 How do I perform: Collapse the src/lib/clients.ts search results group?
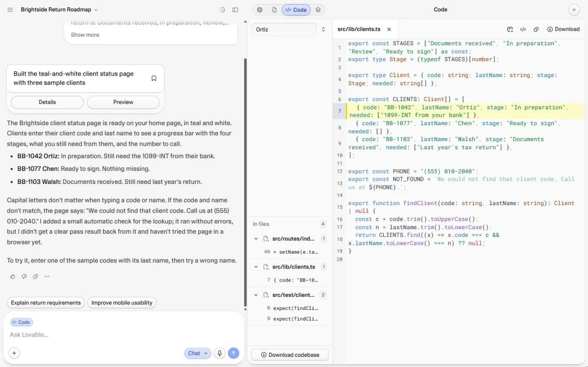point(256,267)
